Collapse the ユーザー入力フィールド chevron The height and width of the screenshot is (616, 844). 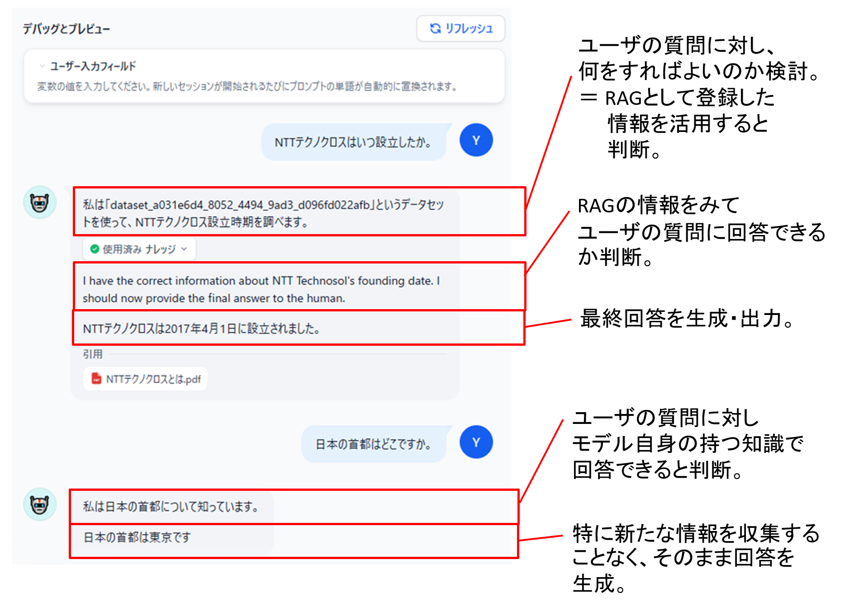click(x=42, y=66)
